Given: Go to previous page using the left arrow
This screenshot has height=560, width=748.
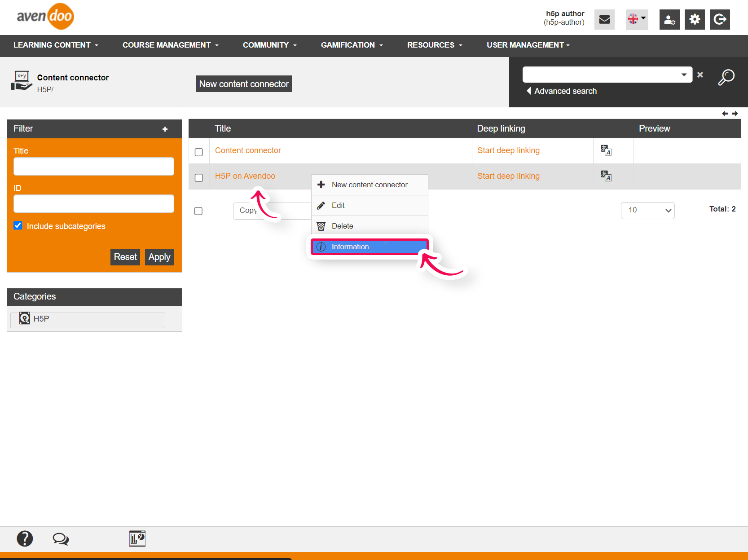Looking at the screenshot, I should coord(725,114).
